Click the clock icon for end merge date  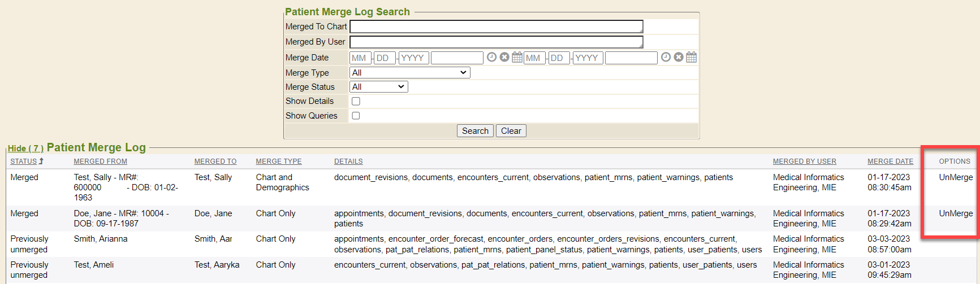click(x=666, y=57)
